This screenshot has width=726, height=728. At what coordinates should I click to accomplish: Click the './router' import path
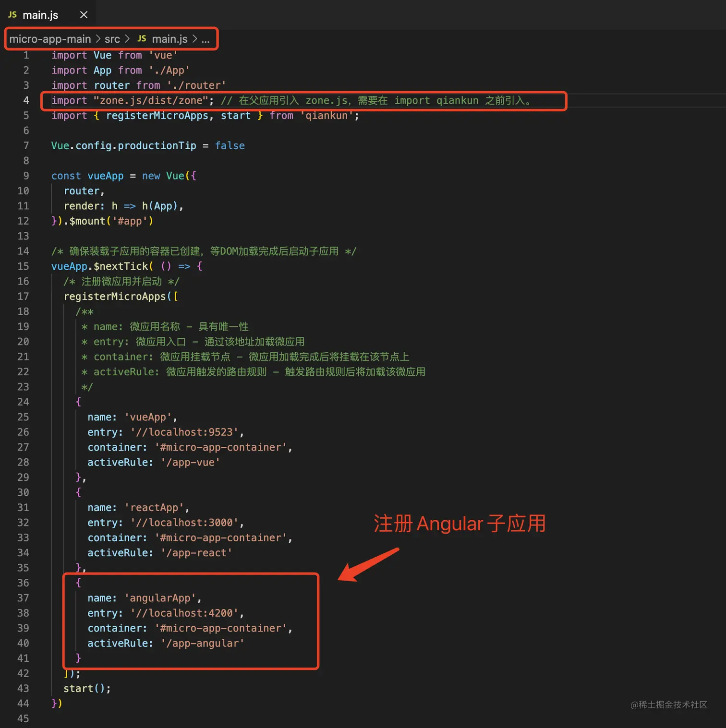click(x=196, y=85)
